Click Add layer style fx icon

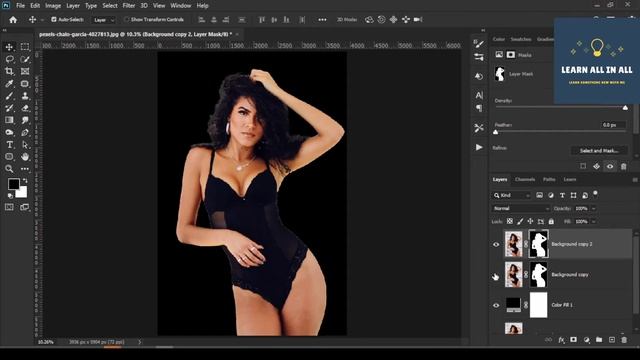tap(561, 340)
